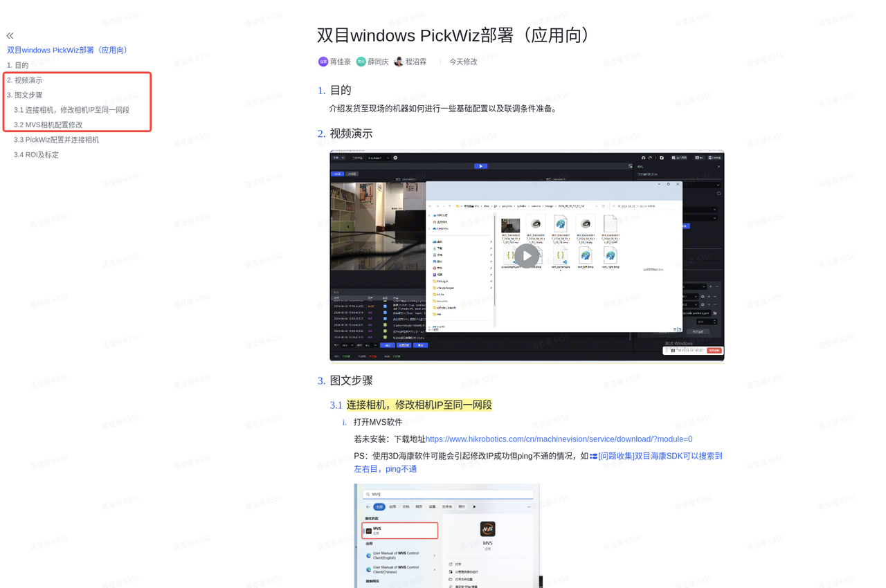The width and height of the screenshot is (886, 588).
Task: Collapse the outline sidebar with double-chevron icon
Action: (x=10, y=35)
